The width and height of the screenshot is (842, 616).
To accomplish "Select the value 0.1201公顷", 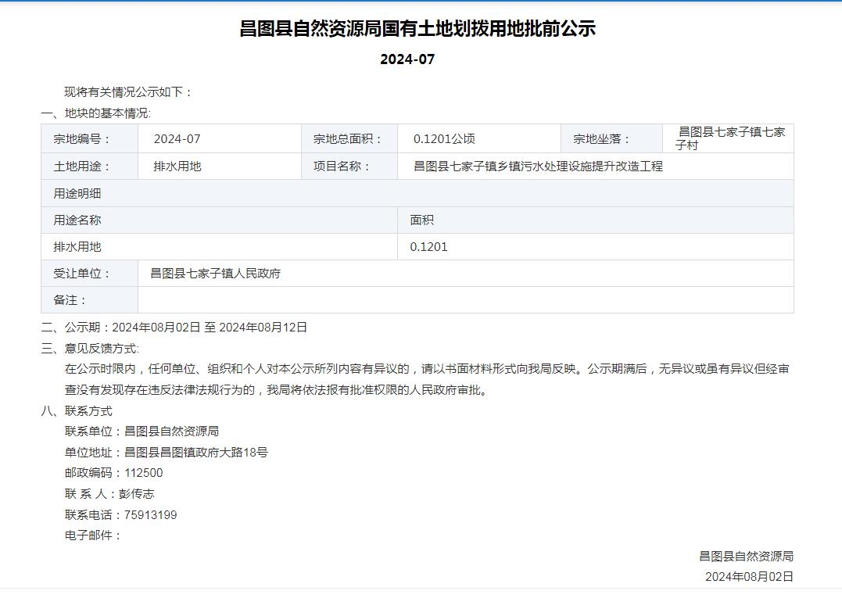I will pos(444,139).
